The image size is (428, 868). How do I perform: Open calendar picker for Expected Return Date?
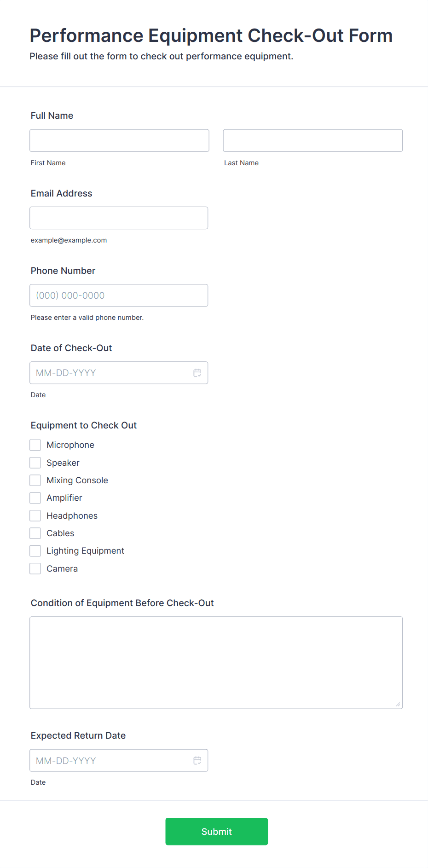(x=197, y=760)
